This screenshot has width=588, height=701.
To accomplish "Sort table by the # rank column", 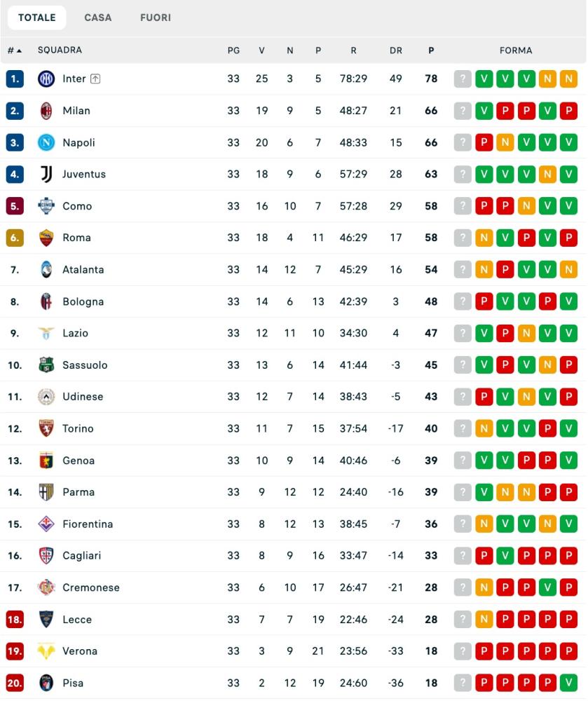I will point(14,50).
